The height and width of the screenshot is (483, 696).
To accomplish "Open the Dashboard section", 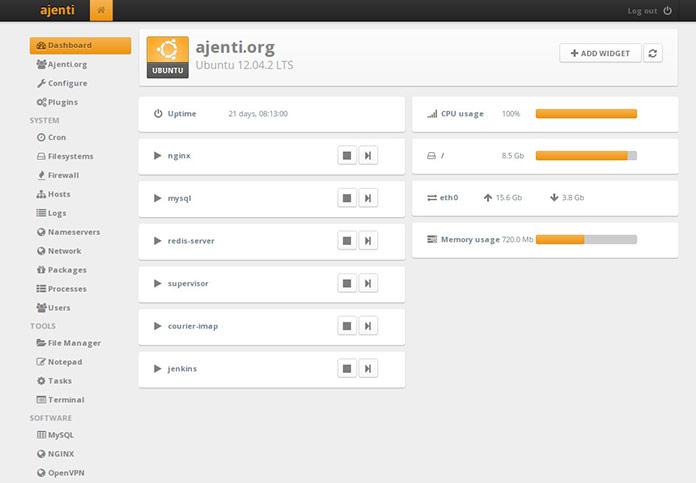I will [80, 45].
